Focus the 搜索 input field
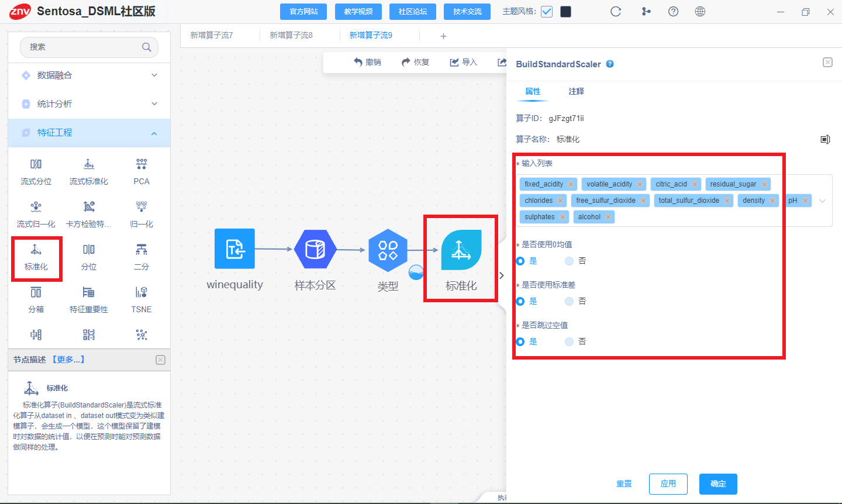 point(89,47)
